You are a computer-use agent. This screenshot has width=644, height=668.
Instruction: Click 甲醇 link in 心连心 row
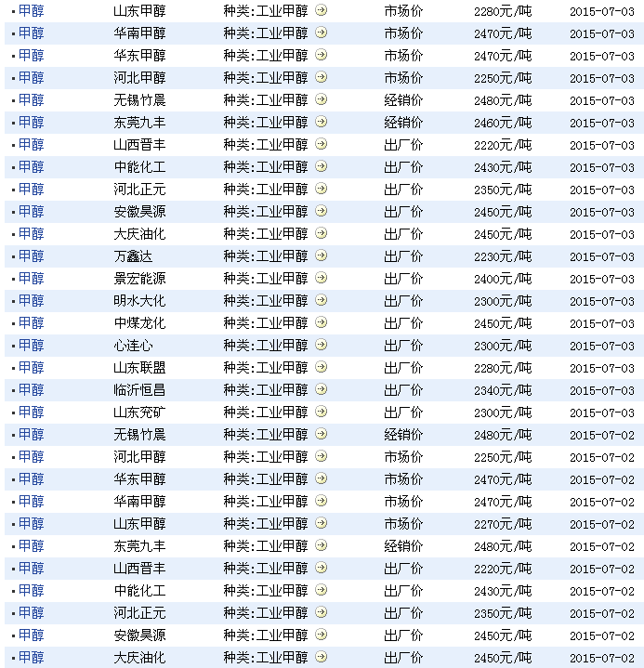31,345
